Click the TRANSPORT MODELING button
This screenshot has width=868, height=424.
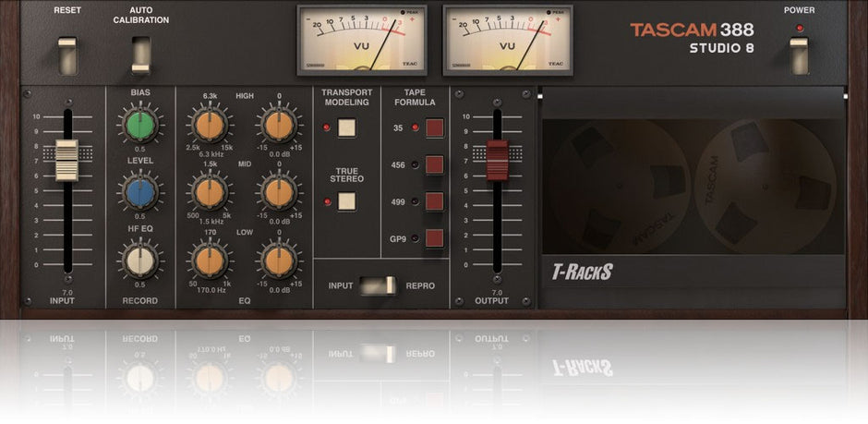(x=346, y=127)
